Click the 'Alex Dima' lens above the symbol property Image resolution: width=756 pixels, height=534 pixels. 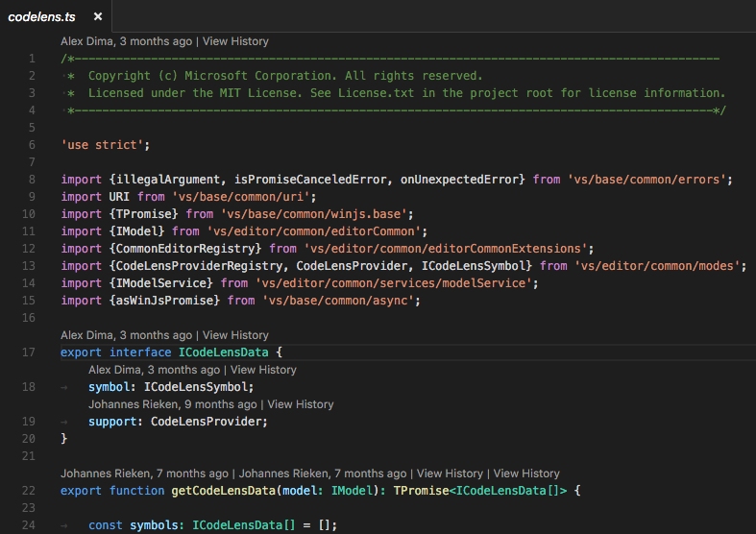pyautogui.click(x=154, y=370)
